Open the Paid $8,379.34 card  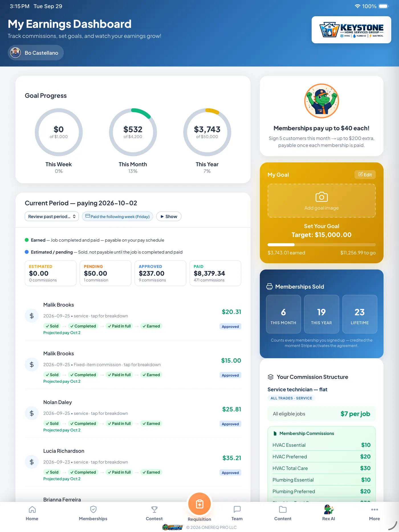pos(215,273)
